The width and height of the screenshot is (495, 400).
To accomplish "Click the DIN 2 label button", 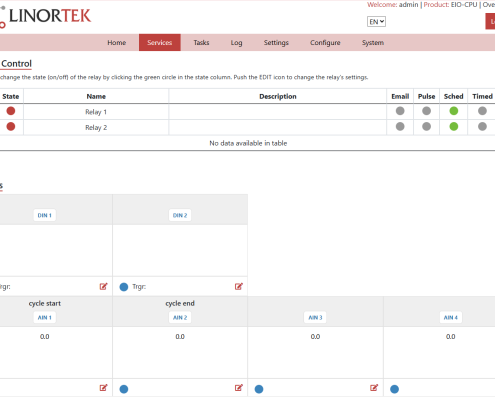I will coord(180,215).
